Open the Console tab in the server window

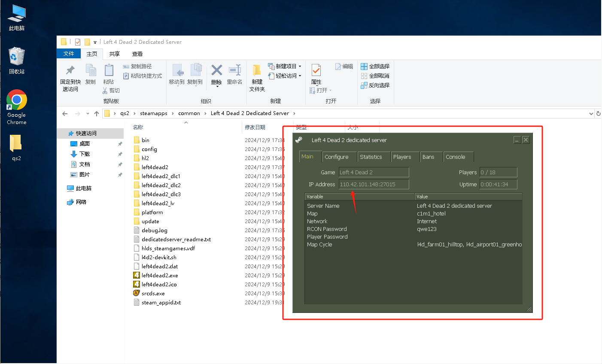click(x=458, y=157)
